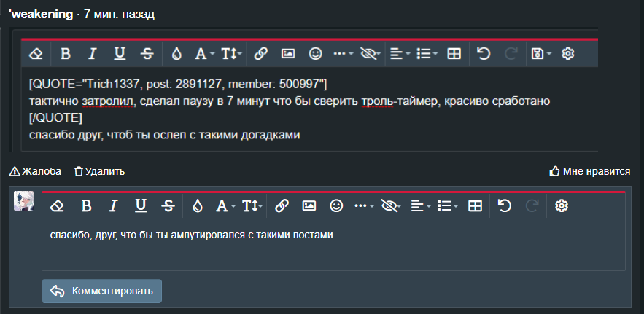Open more options ellipsis in upper editor

coord(344,54)
